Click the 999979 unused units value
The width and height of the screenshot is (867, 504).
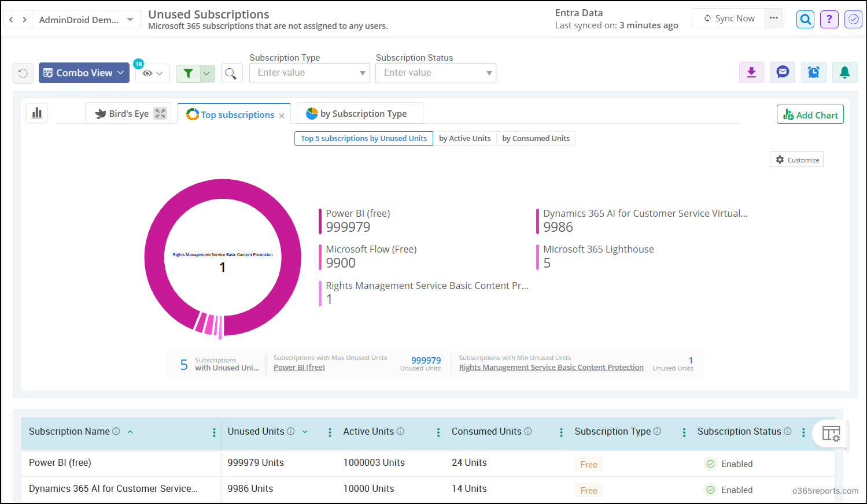426,360
